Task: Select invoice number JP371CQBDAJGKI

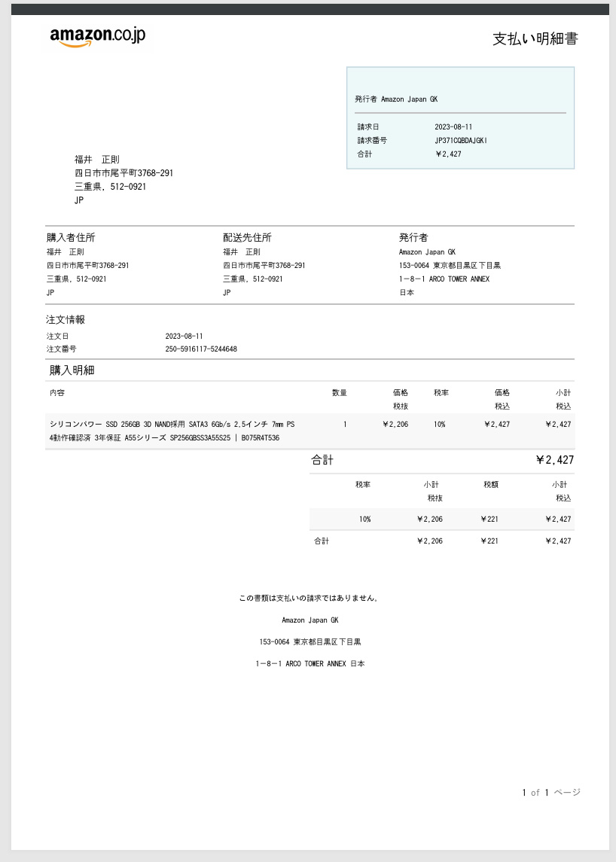Action: pos(461,140)
